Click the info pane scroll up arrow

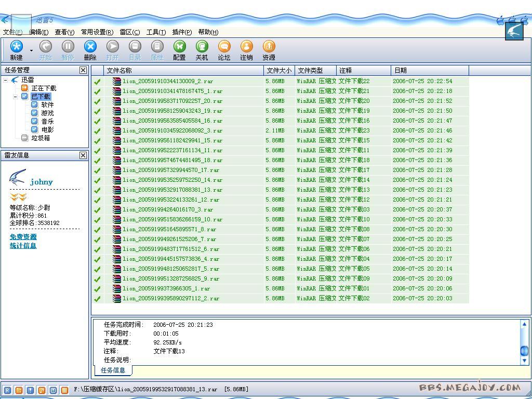point(524,324)
